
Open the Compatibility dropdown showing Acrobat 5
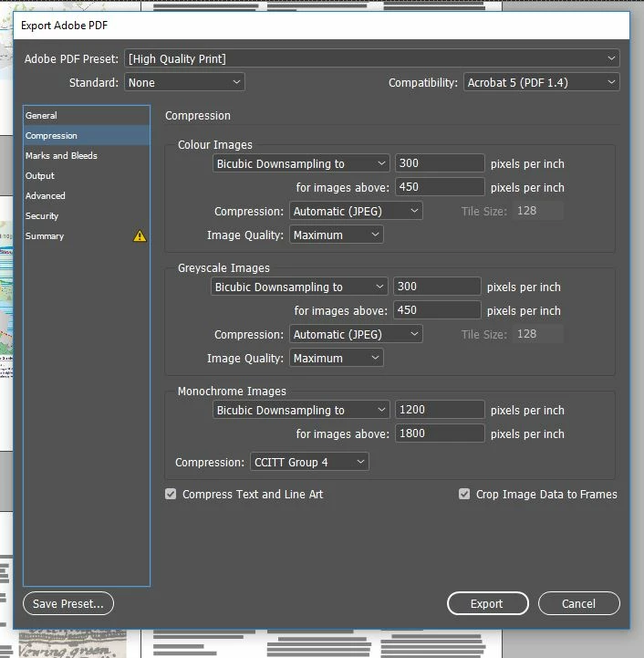click(541, 82)
